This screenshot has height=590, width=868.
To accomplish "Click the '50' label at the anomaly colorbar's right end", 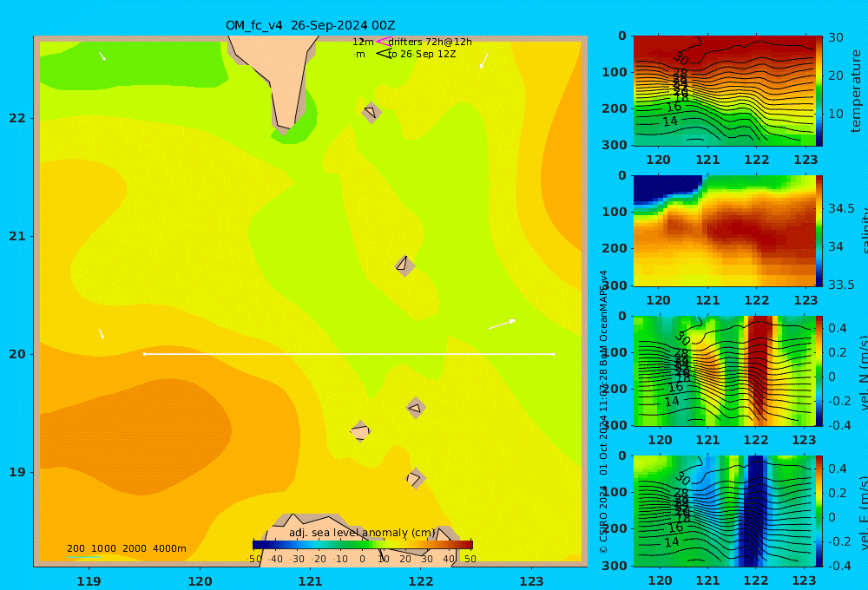I will tap(470, 559).
